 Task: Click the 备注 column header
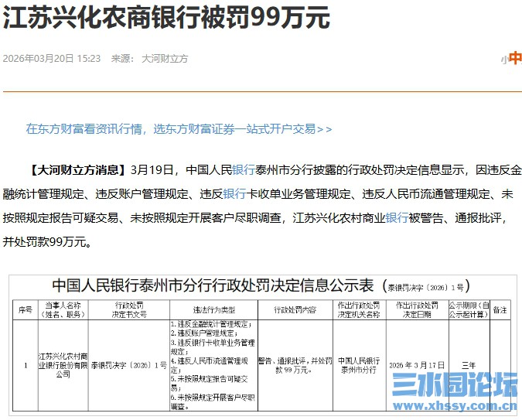coord(500,310)
